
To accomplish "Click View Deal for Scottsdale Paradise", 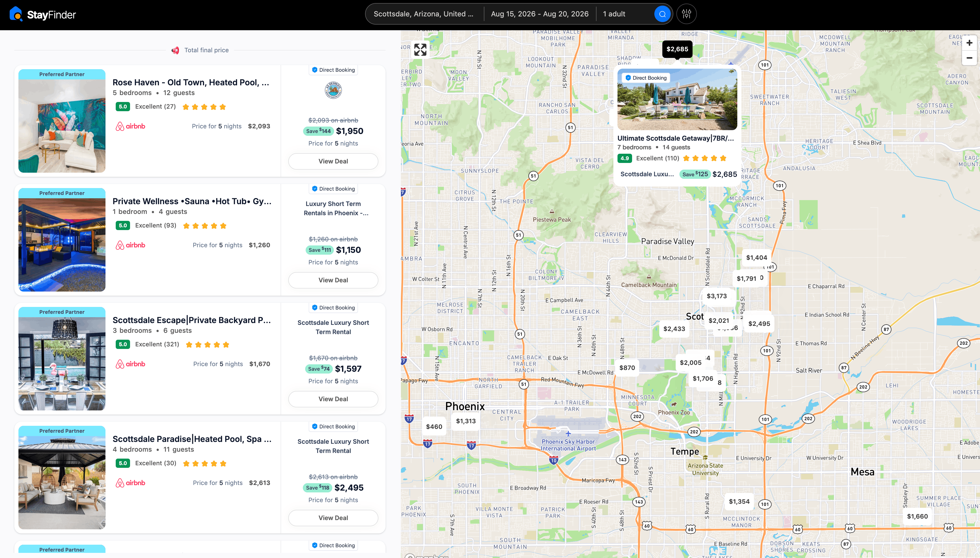I will [333, 518].
